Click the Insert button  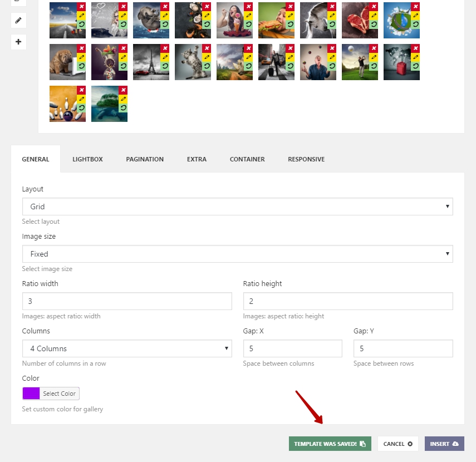pos(444,444)
